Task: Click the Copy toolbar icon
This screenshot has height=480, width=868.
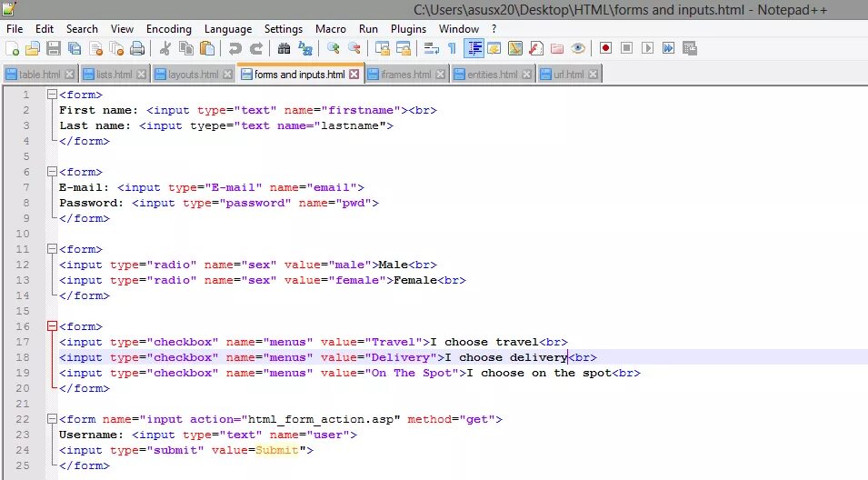Action: [186, 49]
